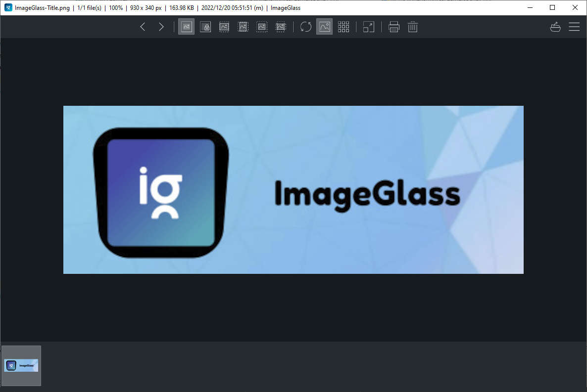The width and height of the screenshot is (587, 392).
Task: Click the '2022/12/20 05:51:51 (m)' date text
Action: pyautogui.click(x=232, y=8)
